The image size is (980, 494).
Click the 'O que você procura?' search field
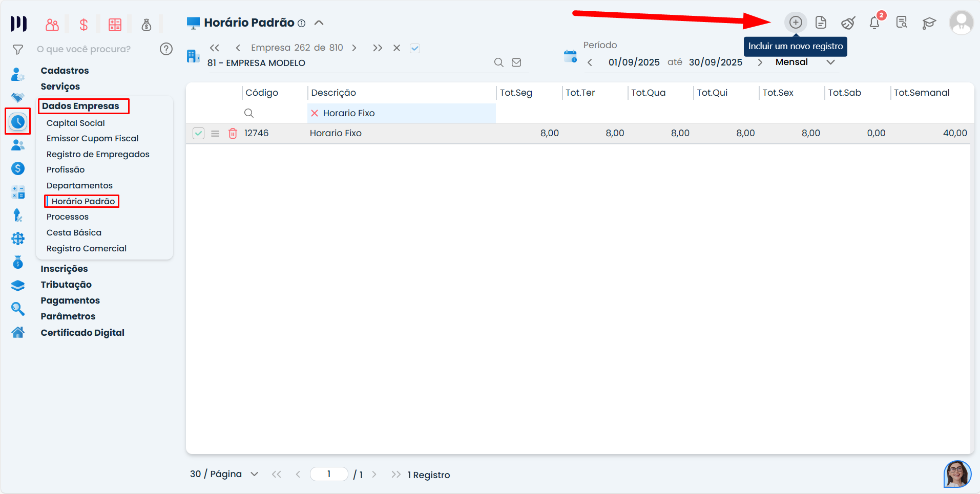[x=84, y=49]
